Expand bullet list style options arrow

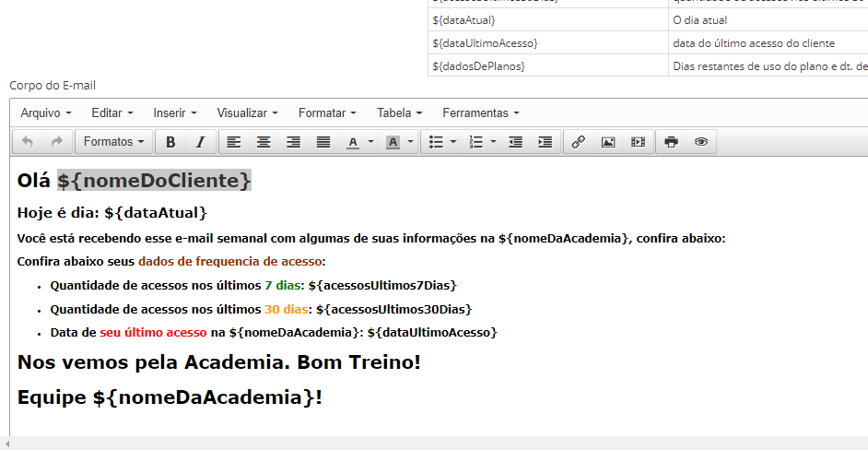453,142
